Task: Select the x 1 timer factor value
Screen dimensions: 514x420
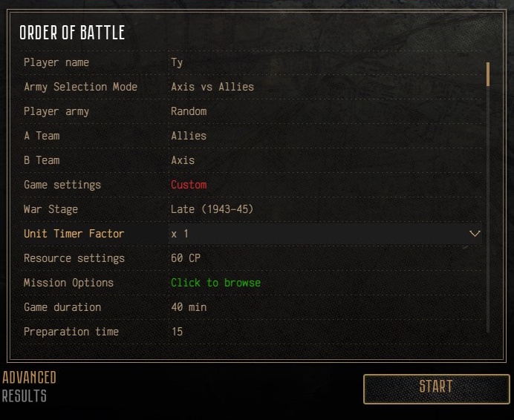Action: pyautogui.click(x=180, y=234)
